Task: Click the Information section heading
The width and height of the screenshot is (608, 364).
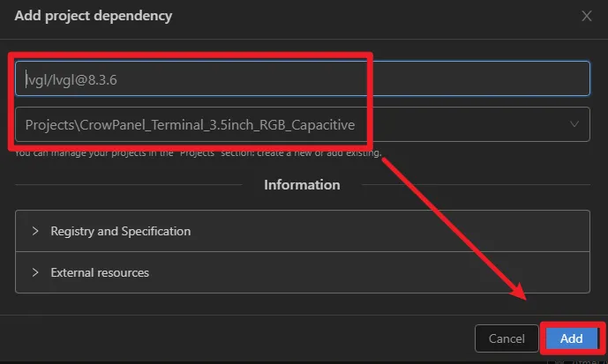Action: pyautogui.click(x=302, y=185)
